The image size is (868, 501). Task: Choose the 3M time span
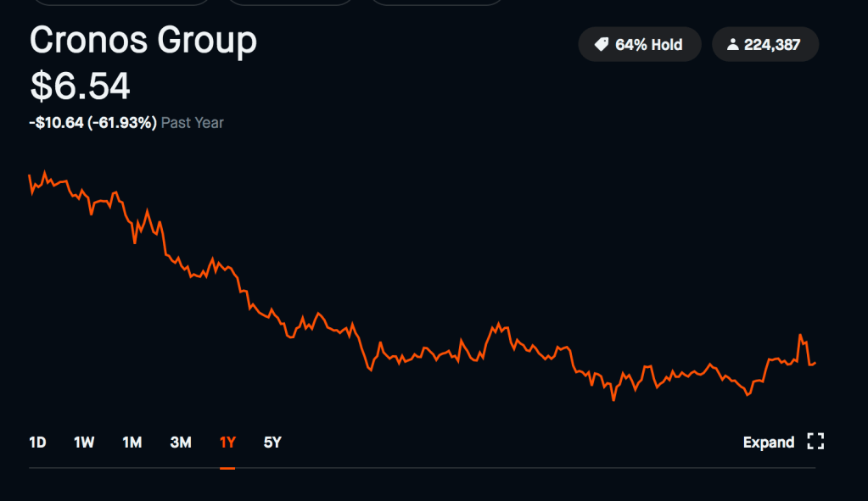tap(181, 442)
